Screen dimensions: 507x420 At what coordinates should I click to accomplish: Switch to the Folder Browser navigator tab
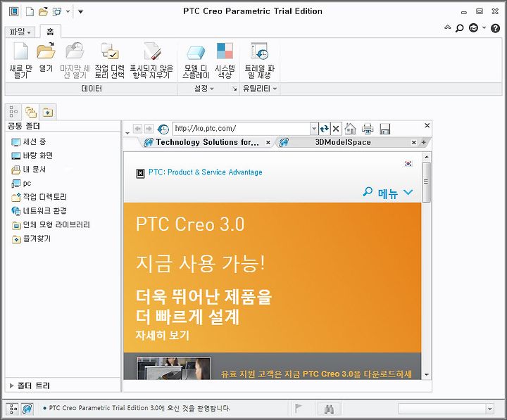click(x=31, y=112)
